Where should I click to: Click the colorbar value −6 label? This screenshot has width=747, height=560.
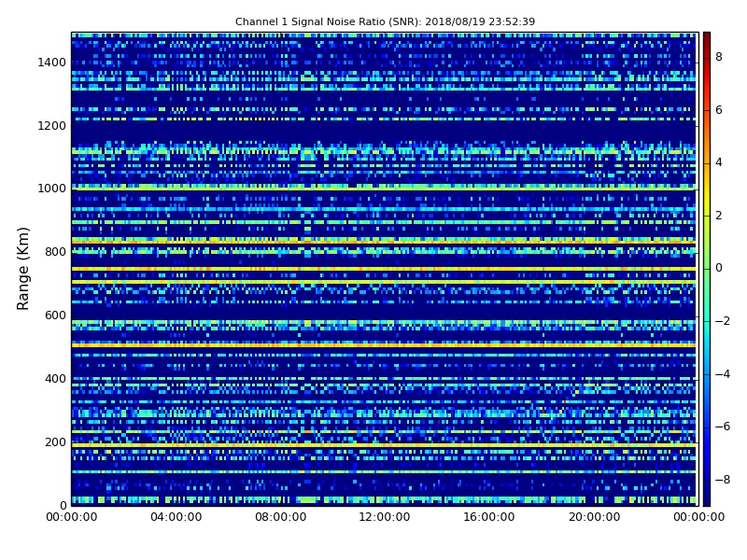(x=722, y=427)
